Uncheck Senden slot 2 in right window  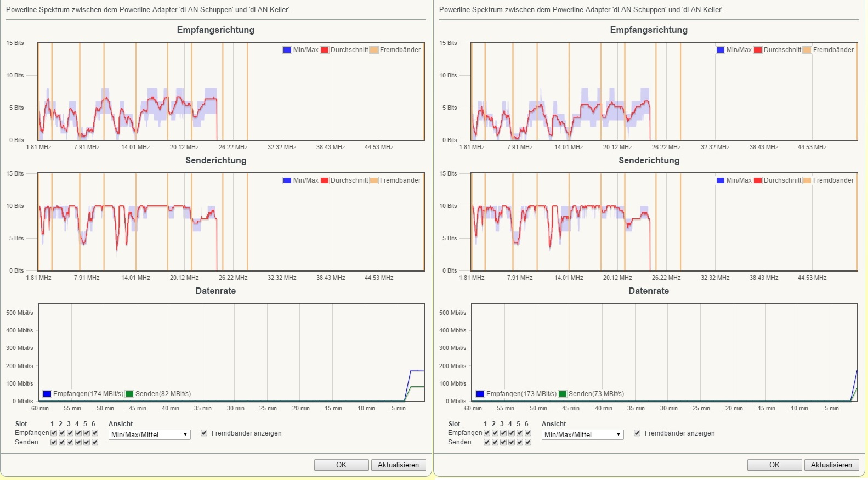tap(495, 442)
